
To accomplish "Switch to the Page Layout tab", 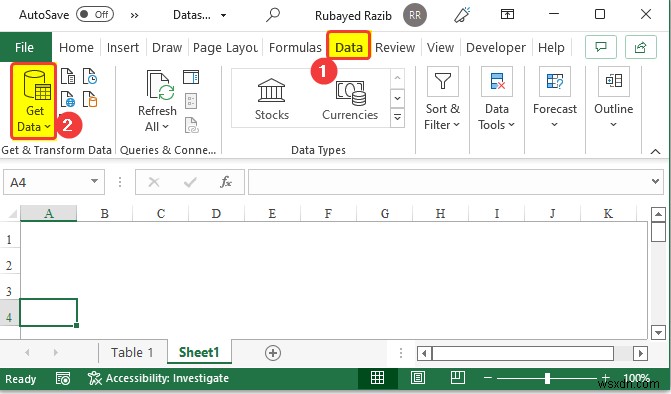I will pos(225,47).
